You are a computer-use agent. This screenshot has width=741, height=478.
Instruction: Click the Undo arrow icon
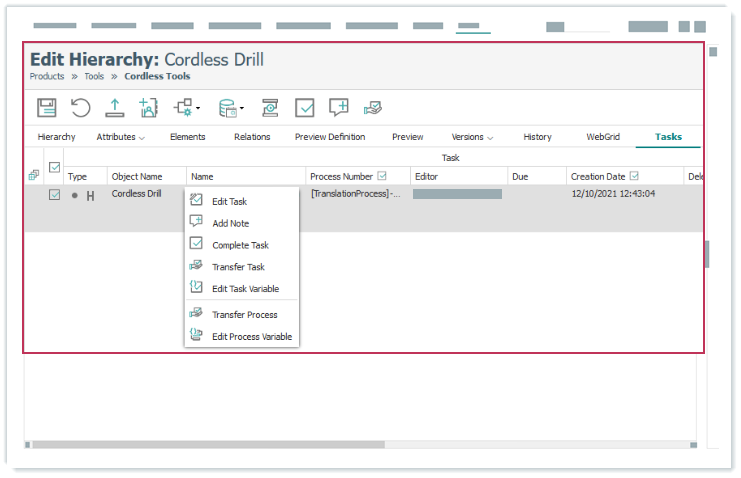pos(80,107)
